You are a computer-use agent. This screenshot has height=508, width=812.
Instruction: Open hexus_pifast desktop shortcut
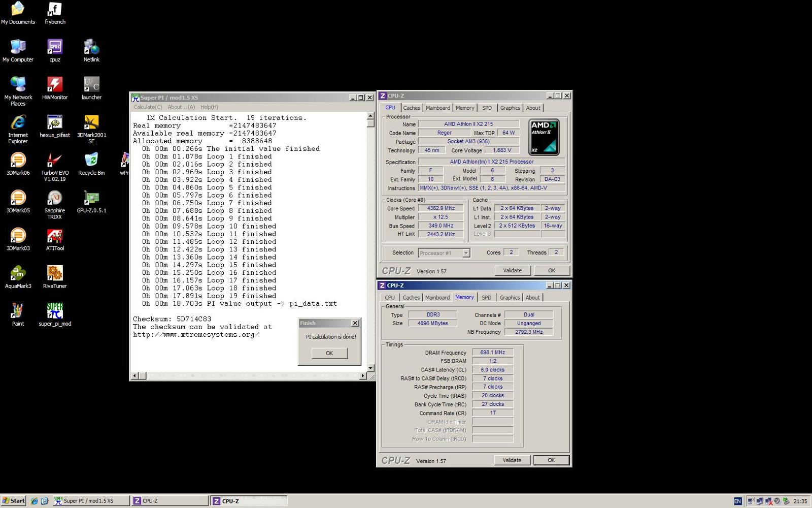coord(55,126)
